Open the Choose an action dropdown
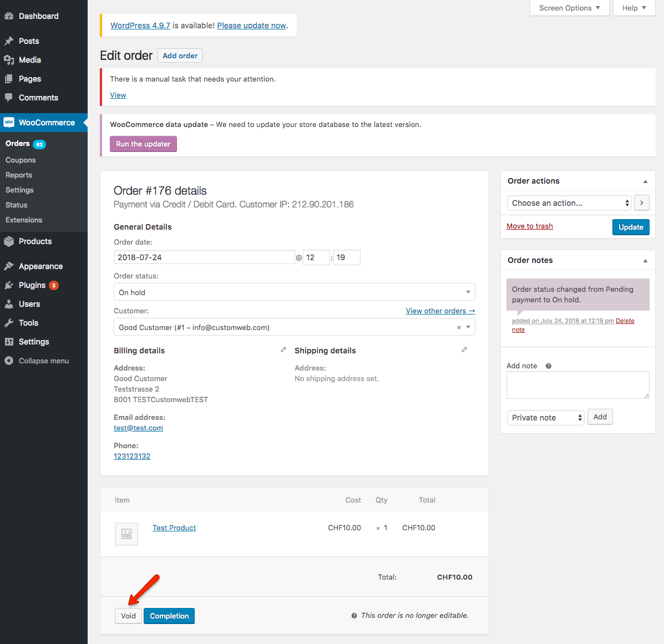This screenshot has width=664, height=644. [569, 202]
